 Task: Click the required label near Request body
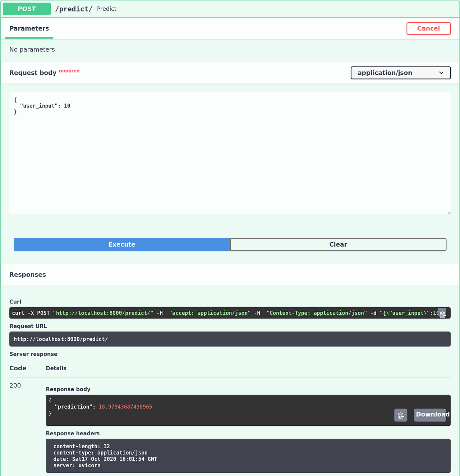[69, 71]
